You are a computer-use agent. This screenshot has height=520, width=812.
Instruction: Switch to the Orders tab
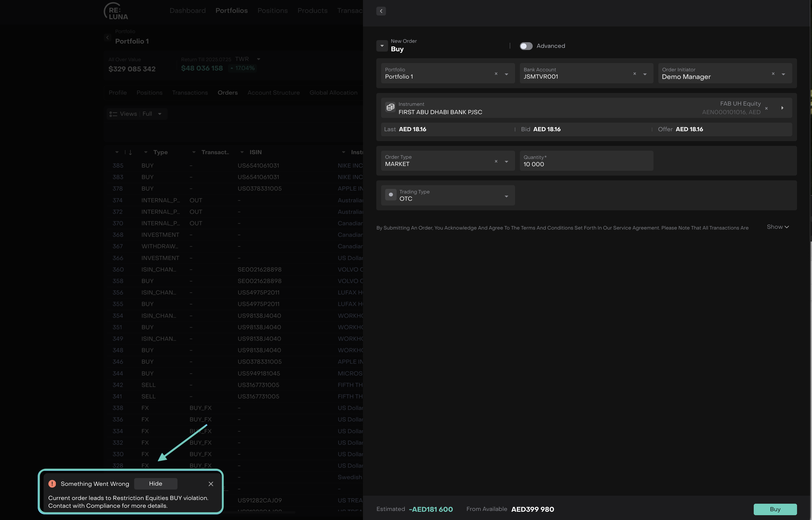(227, 92)
